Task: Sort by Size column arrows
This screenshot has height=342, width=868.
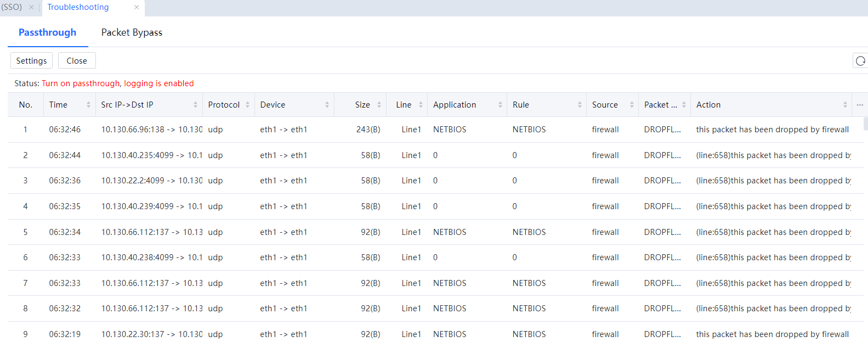Action: [379, 105]
